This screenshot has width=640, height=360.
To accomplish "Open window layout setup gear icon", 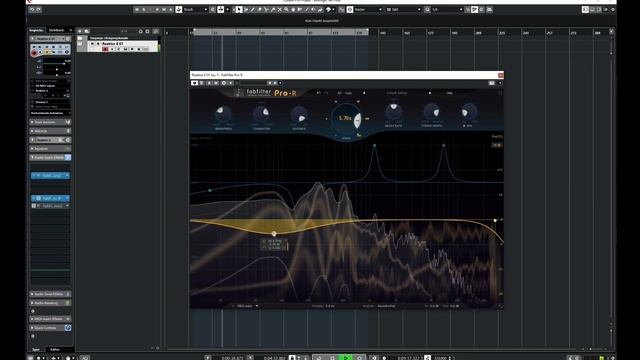I will (613, 9).
